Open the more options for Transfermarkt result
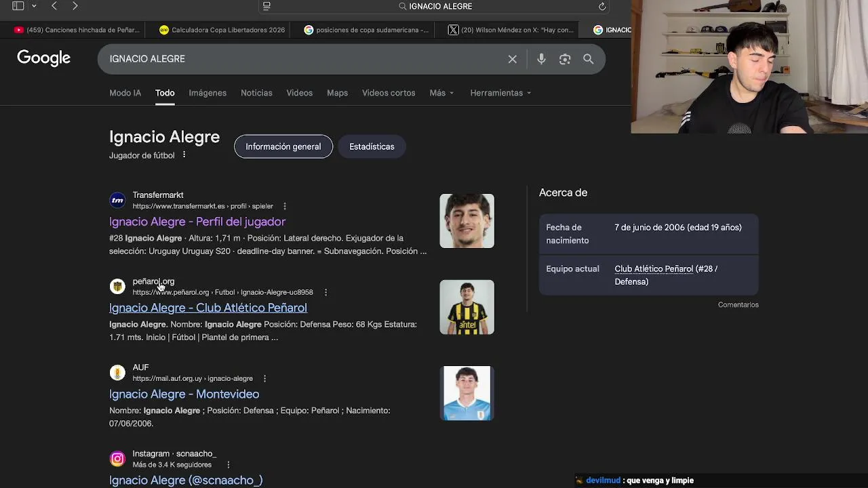Viewport: 868px width, 488px height. click(x=285, y=206)
